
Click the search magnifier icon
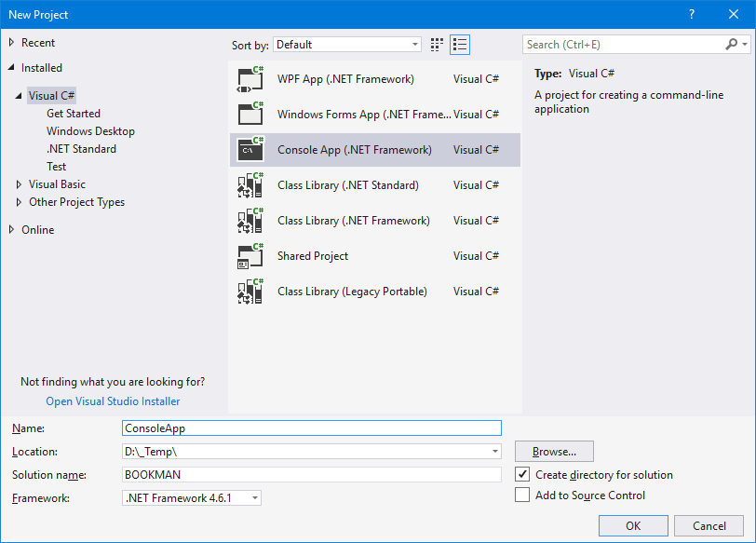click(731, 45)
